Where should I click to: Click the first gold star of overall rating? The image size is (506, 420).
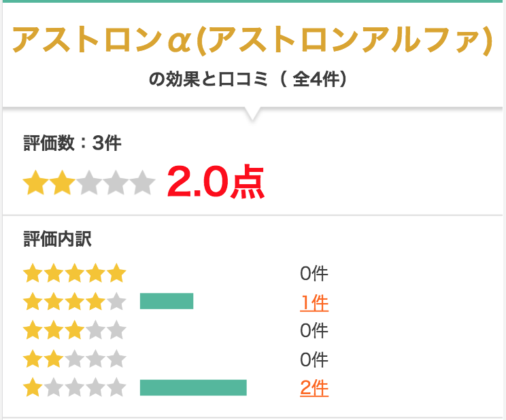pos(35,183)
